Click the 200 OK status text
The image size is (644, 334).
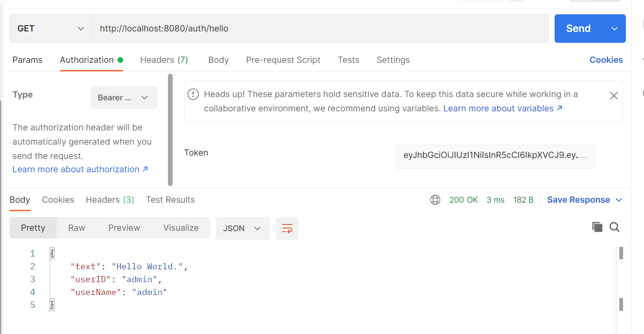(464, 200)
